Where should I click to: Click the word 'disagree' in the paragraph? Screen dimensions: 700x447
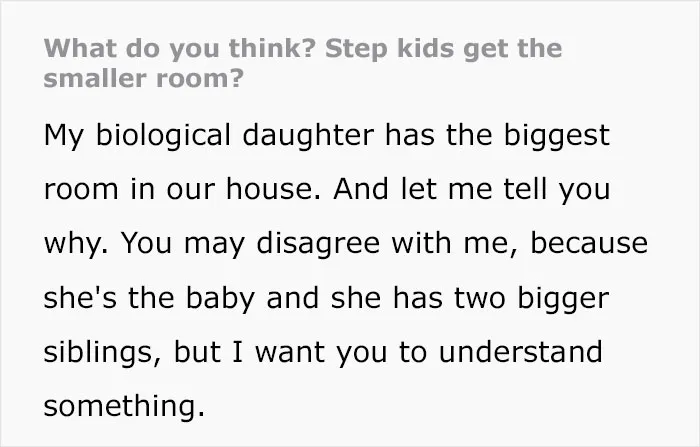[x=318, y=244]
